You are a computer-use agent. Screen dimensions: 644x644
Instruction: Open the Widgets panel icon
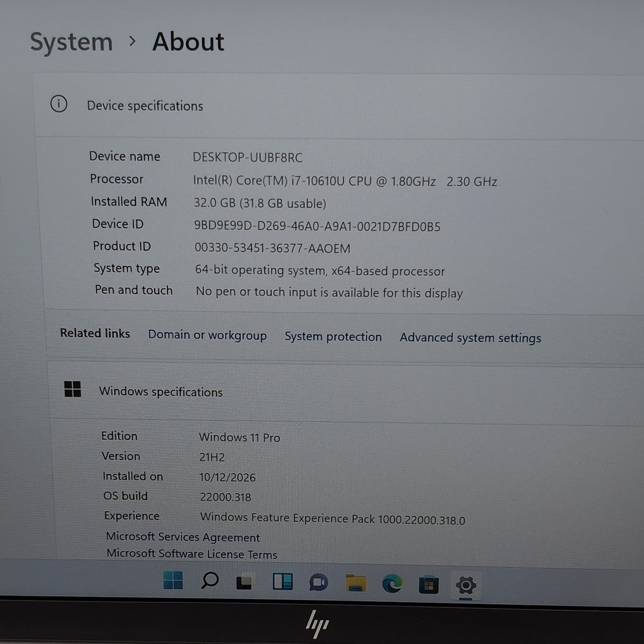(282, 582)
